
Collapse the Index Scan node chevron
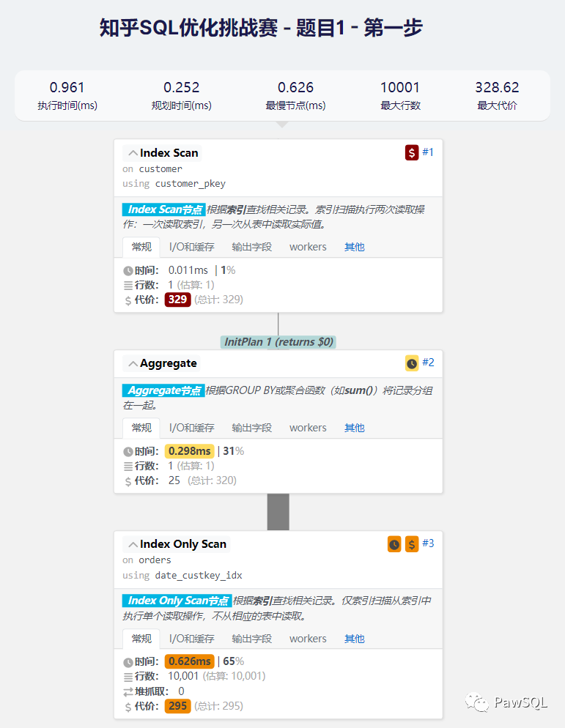133,153
